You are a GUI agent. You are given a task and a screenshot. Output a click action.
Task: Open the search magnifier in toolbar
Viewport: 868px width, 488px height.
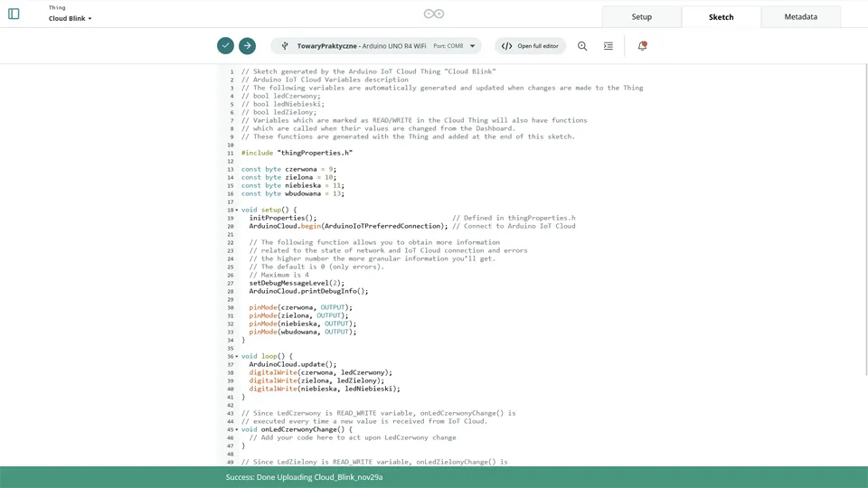[582, 46]
